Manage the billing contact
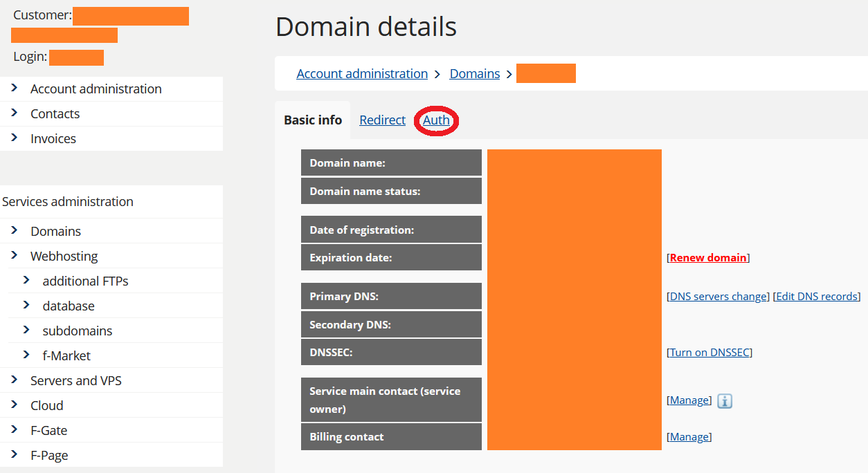 tap(689, 437)
